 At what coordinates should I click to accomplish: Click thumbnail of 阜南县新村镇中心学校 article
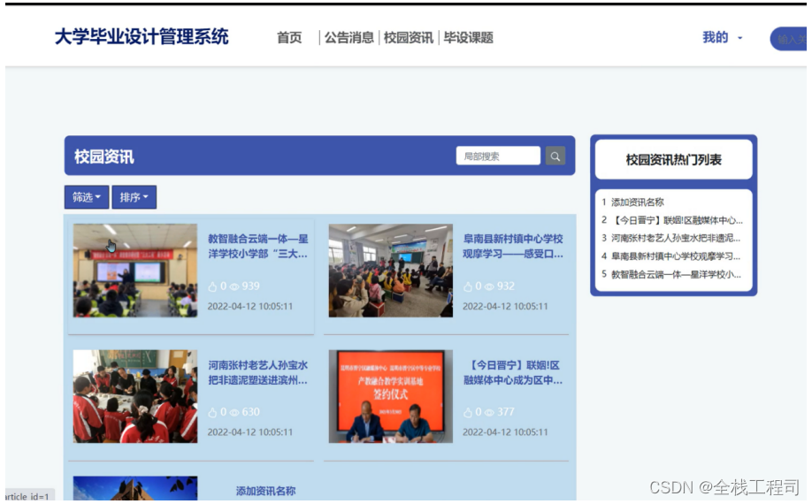tap(390, 271)
